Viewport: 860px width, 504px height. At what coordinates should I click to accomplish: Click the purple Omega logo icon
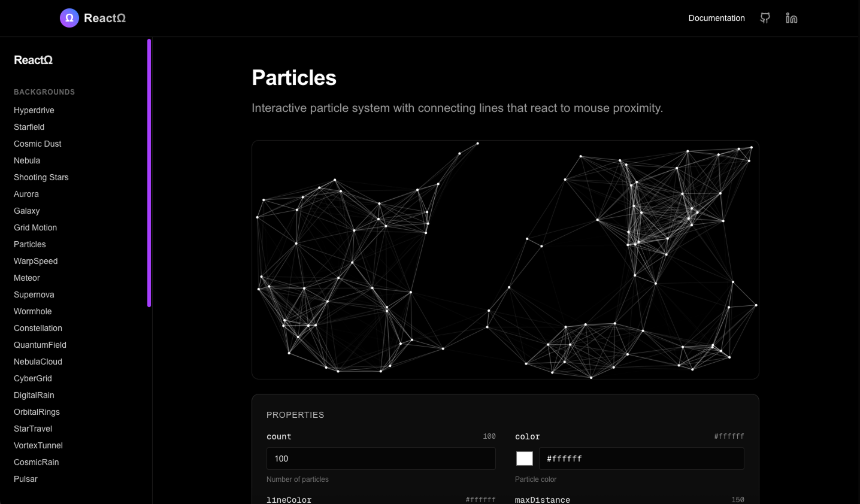69,18
